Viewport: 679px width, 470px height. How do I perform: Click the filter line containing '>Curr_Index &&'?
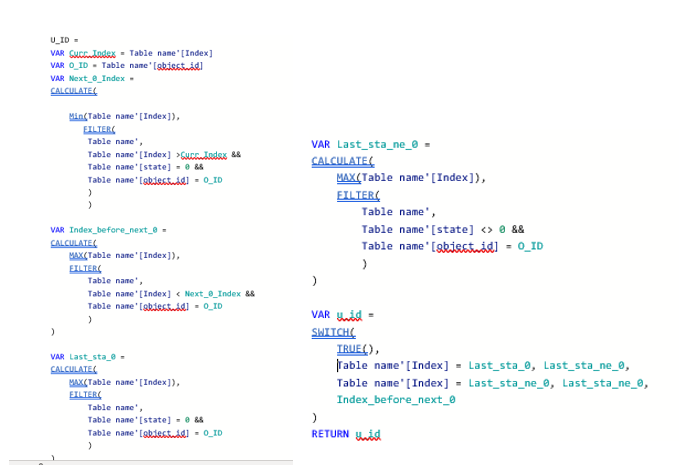point(164,154)
